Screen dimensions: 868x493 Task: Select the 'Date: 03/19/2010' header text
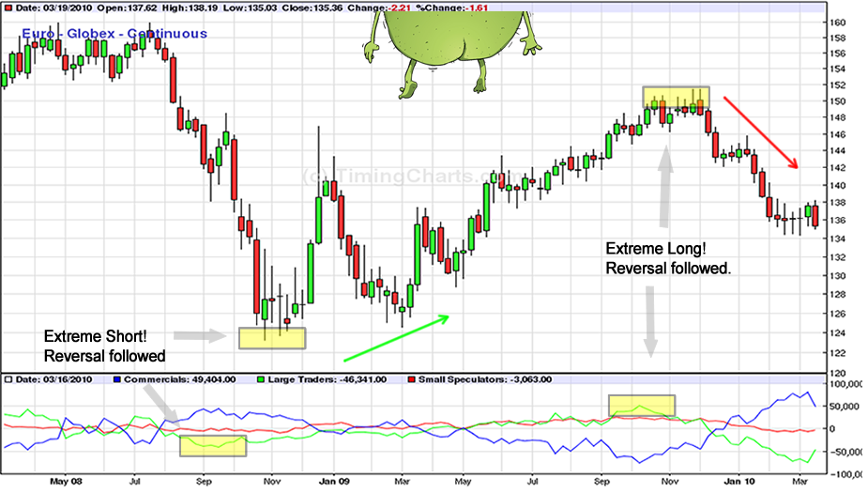click(x=53, y=8)
